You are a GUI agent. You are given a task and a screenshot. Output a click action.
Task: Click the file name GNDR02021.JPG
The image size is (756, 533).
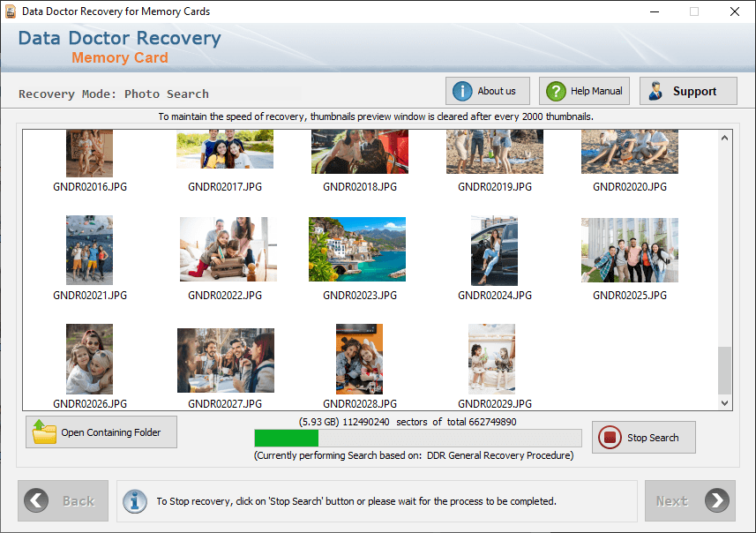pyautogui.click(x=90, y=296)
